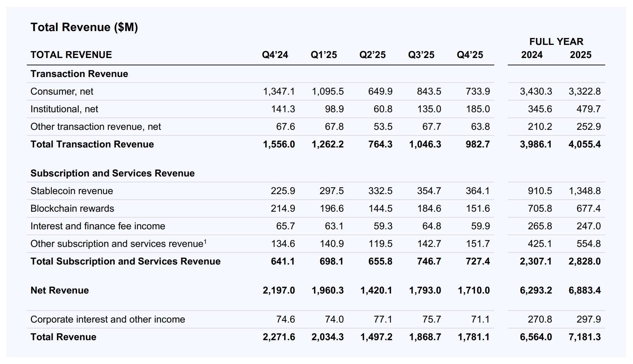This screenshot has width=633, height=364.
Task: Click Corporate interest and other income label
Action: (108, 319)
